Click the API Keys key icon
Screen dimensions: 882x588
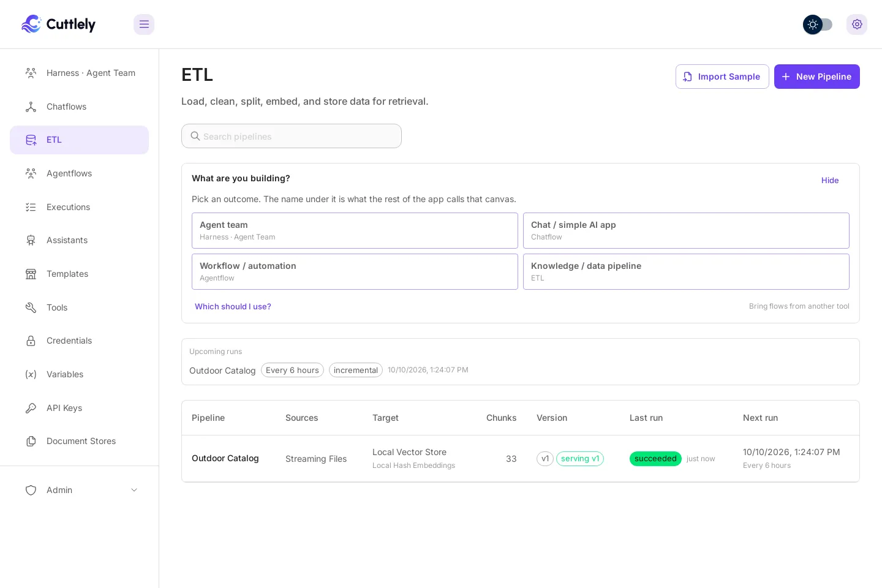click(31, 408)
